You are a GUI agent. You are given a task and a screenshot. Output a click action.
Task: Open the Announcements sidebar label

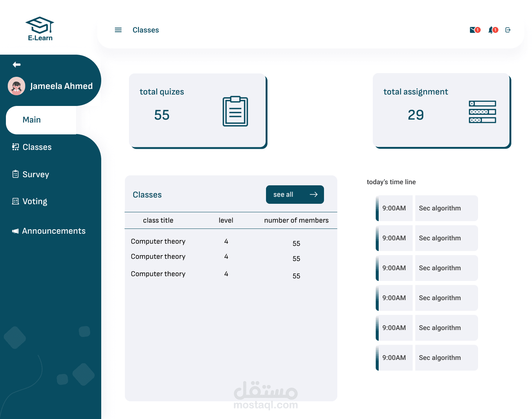point(54,231)
